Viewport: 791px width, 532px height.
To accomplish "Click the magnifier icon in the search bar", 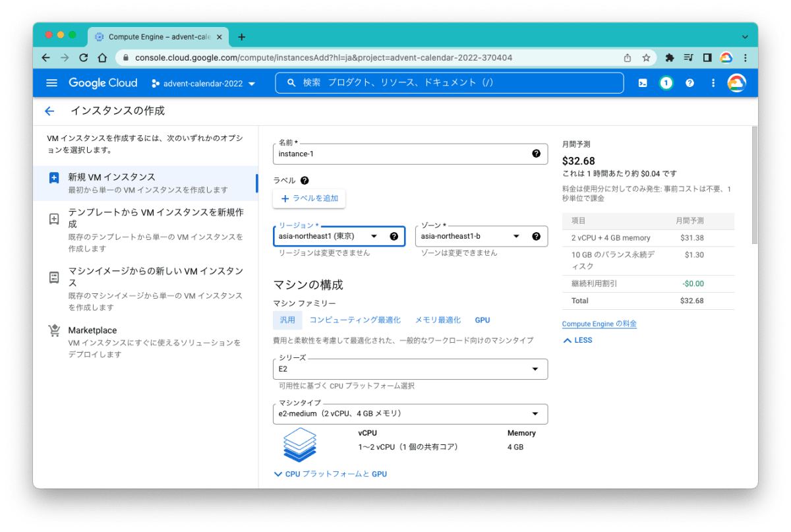I will coord(291,83).
